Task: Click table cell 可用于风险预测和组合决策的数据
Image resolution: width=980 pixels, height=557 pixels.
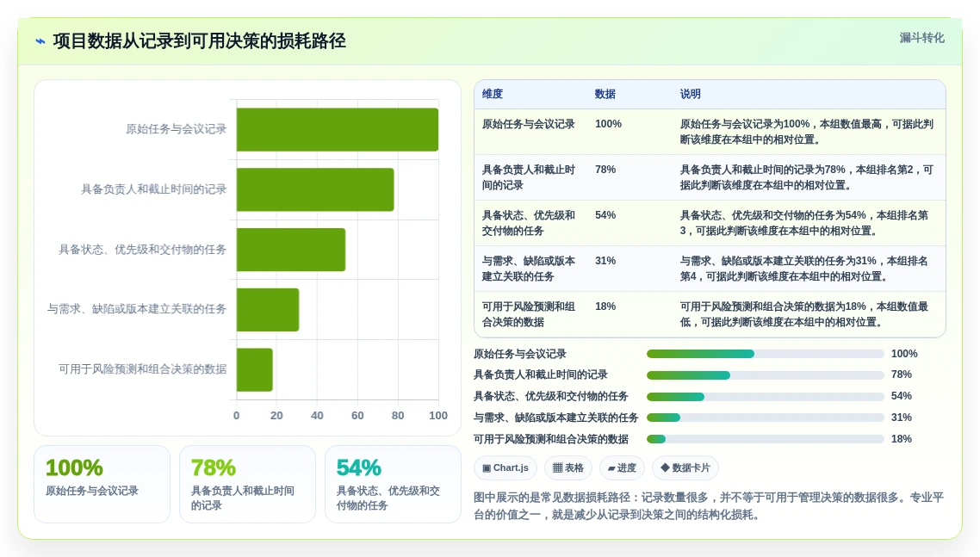Action: pos(529,314)
